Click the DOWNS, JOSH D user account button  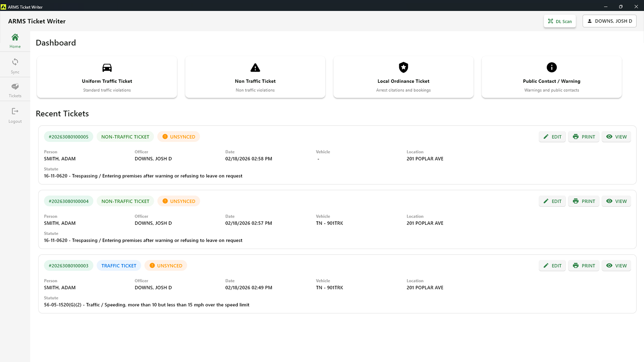609,21
